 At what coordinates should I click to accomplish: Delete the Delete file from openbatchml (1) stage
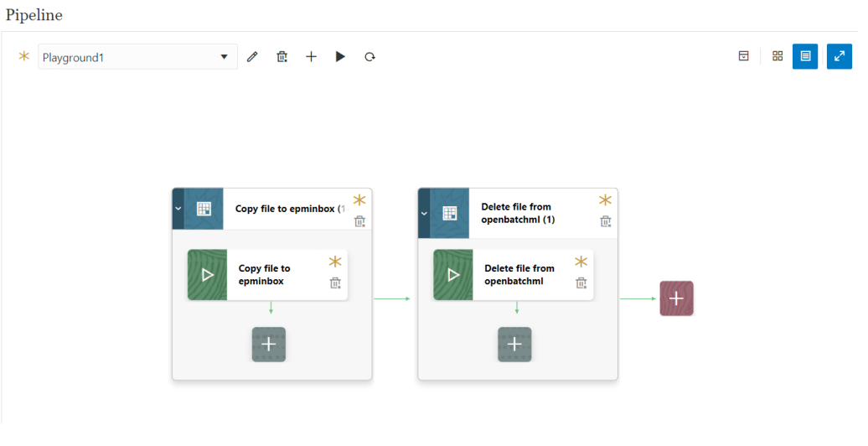coord(606,221)
